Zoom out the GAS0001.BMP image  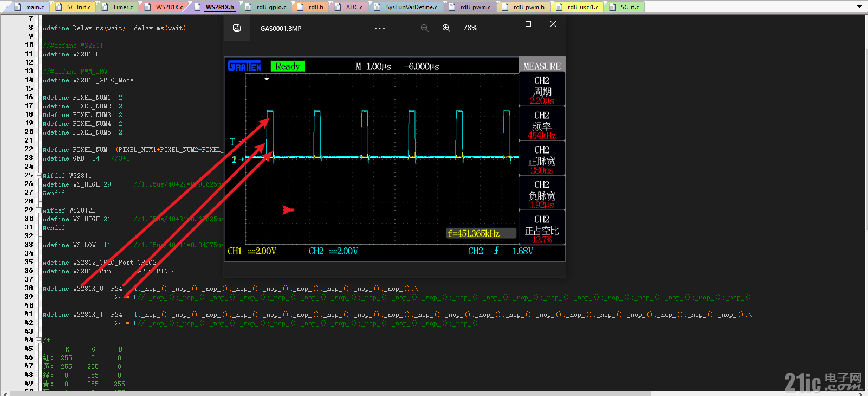425,28
